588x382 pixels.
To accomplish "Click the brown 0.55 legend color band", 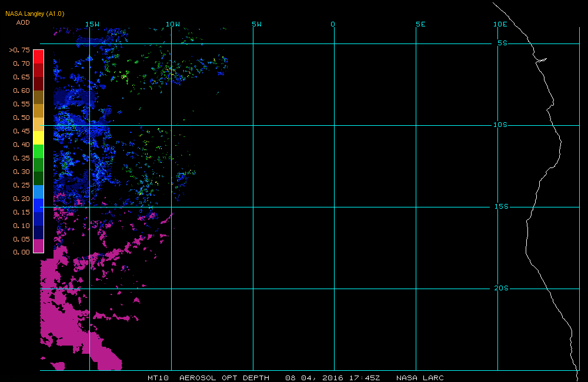I will click(x=39, y=97).
